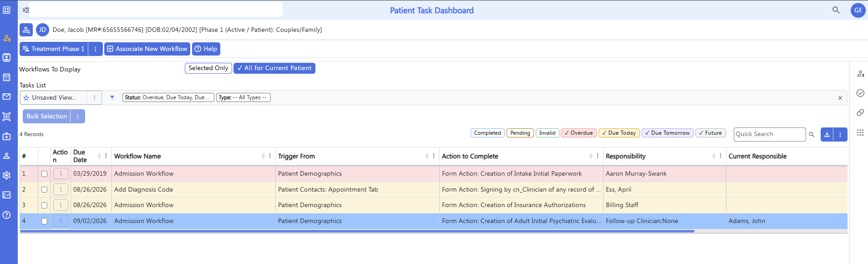The image size is (868, 264).
Task: Click the filter funnel icon
Action: (112, 97)
